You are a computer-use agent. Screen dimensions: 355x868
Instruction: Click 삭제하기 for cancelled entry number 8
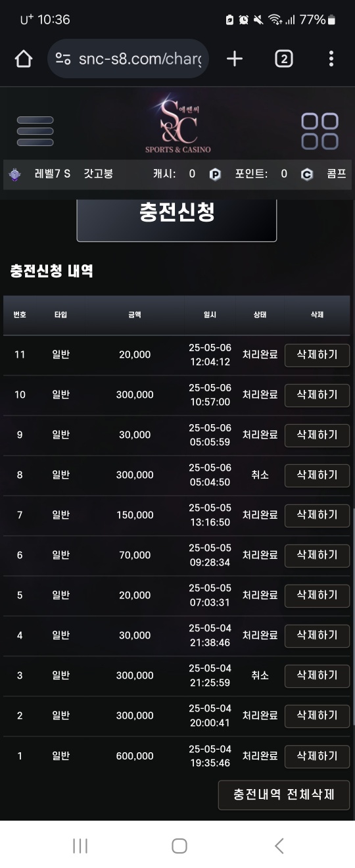click(x=317, y=475)
